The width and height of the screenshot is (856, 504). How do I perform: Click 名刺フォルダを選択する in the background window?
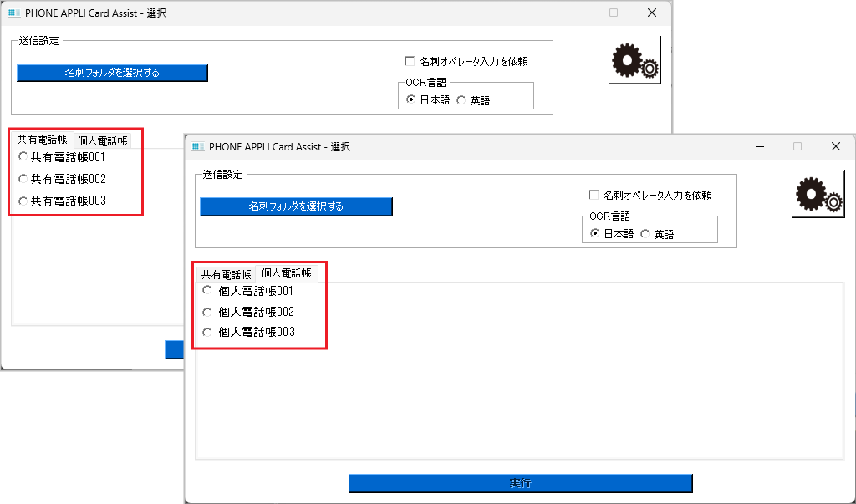pos(111,73)
